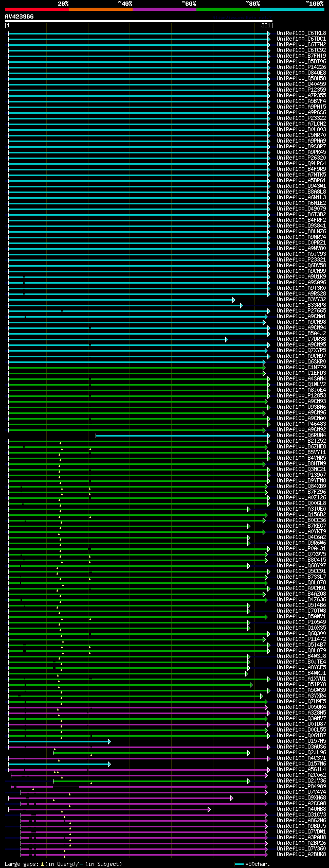Click UniRef100_P10549 label
Image resolution: width=329 pixels, height=868 pixels.
click(x=301, y=622)
